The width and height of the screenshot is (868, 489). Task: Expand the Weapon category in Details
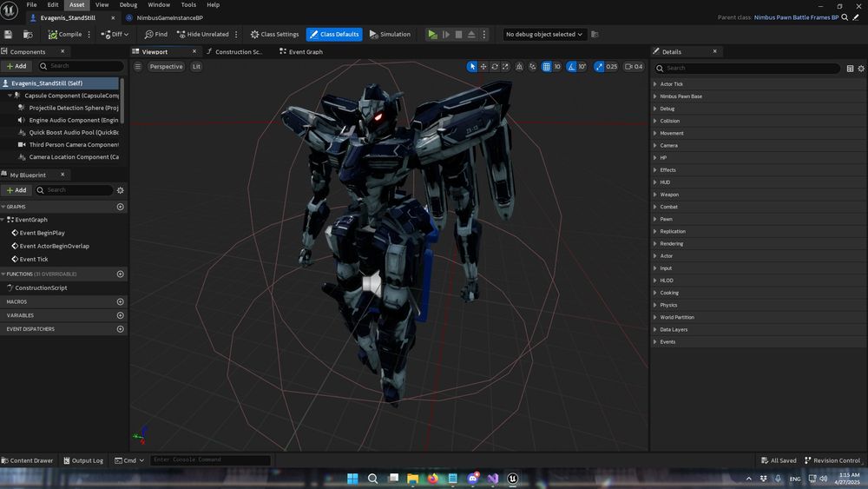point(669,195)
